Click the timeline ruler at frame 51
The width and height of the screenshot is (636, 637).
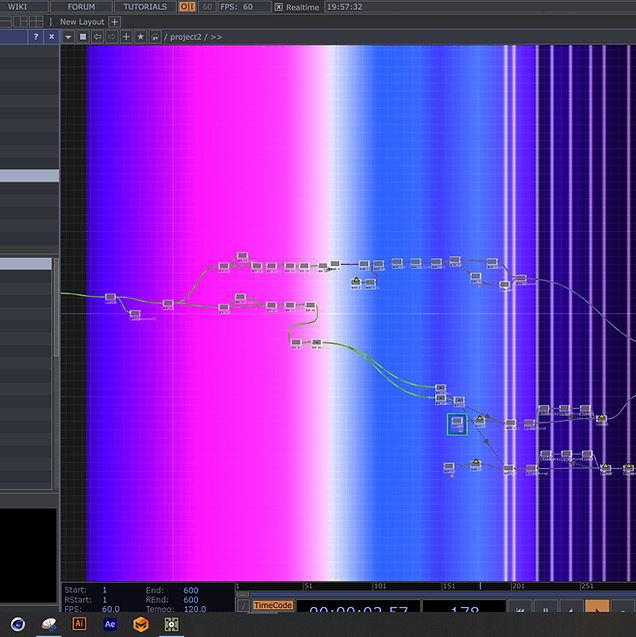click(x=308, y=586)
